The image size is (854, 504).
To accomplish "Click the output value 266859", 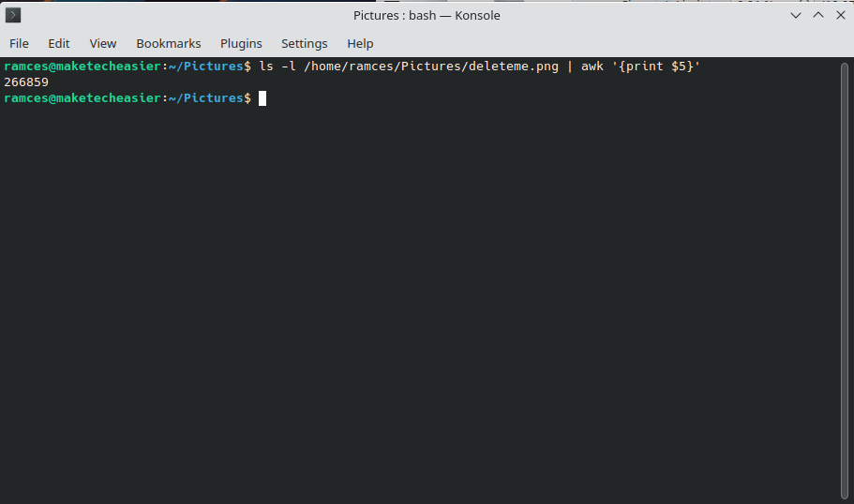I will (26, 82).
